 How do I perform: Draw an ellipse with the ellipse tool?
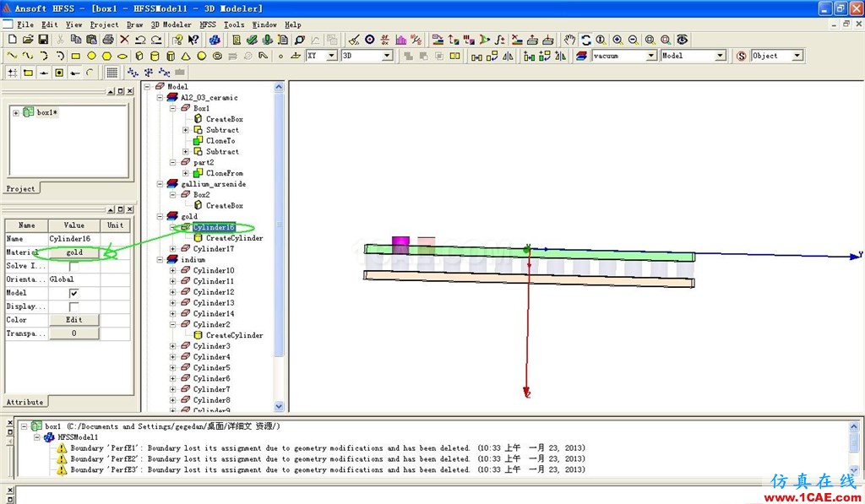pyautogui.click(x=122, y=56)
